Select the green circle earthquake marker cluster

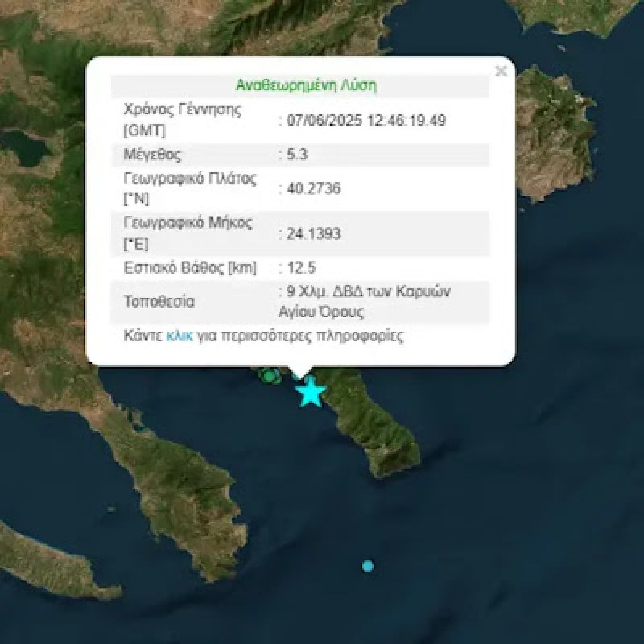tap(269, 375)
